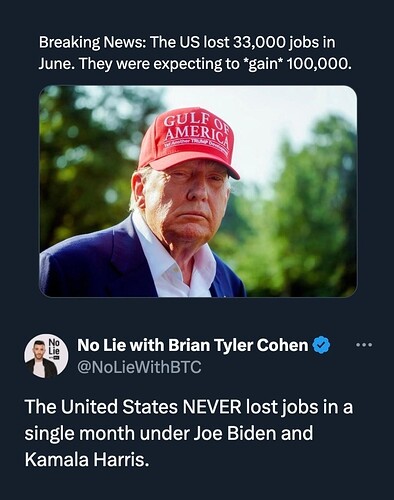Click the blue verified checkmark badge
This screenshot has width=394, height=500.
321,345
